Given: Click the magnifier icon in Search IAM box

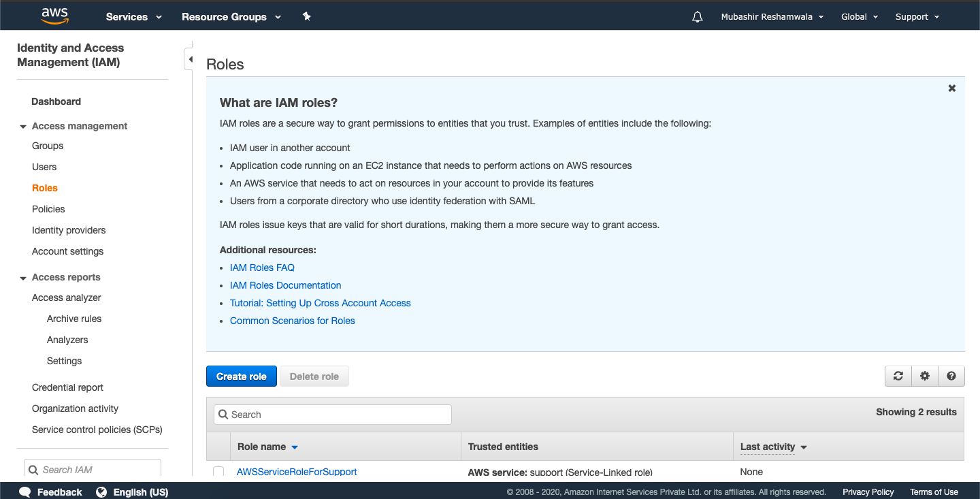Looking at the screenshot, I should 34,470.
